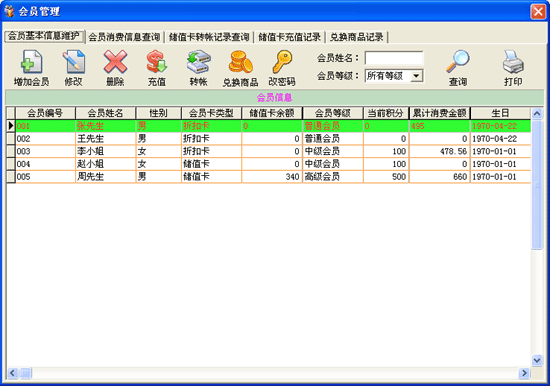
Task: Click the 改密码 key icon
Action: [282, 62]
